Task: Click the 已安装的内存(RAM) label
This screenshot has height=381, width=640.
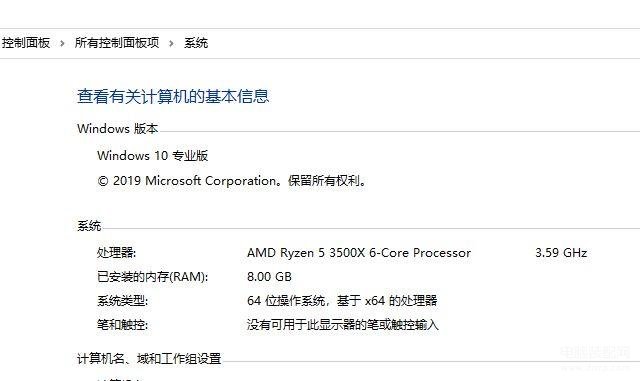Action: pyautogui.click(x=152, y=277)
